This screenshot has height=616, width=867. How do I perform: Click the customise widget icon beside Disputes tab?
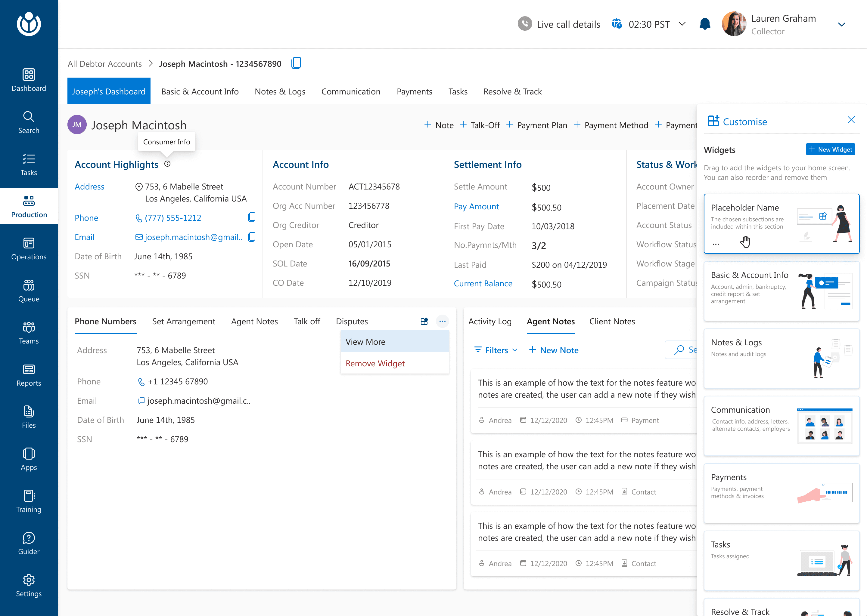pos(424,321)
